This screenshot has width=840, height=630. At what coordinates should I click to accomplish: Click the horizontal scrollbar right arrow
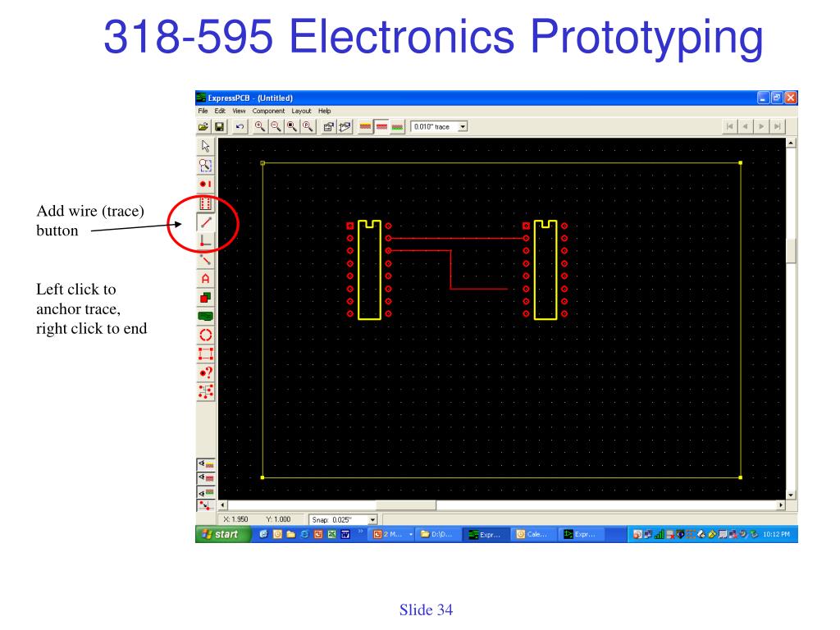781,505
